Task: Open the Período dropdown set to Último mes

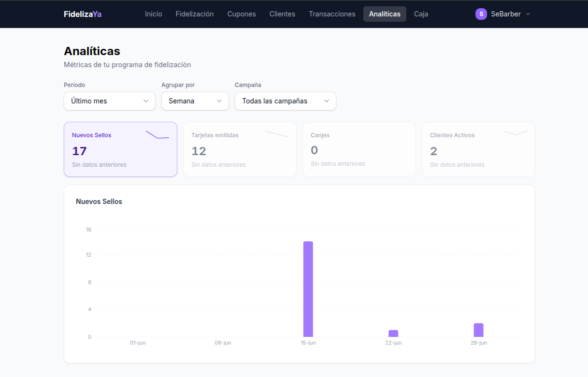Action: [110, 101]
